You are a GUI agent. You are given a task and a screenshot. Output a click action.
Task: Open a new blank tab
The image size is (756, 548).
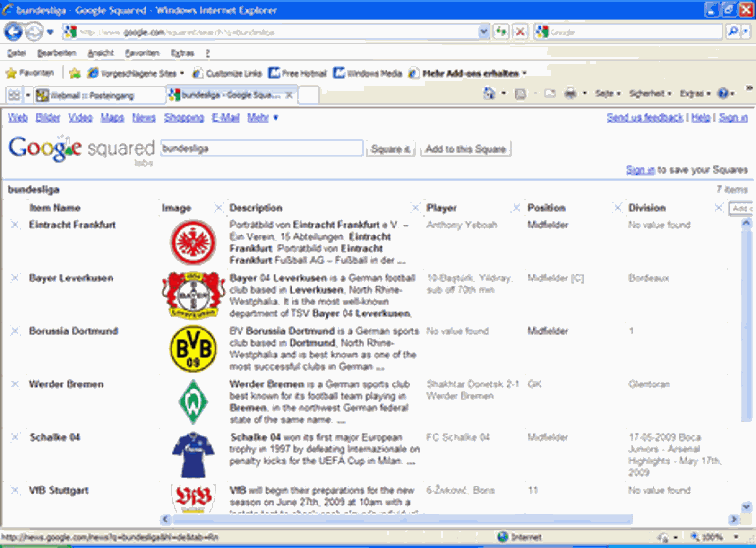click(x=309, y=95)
